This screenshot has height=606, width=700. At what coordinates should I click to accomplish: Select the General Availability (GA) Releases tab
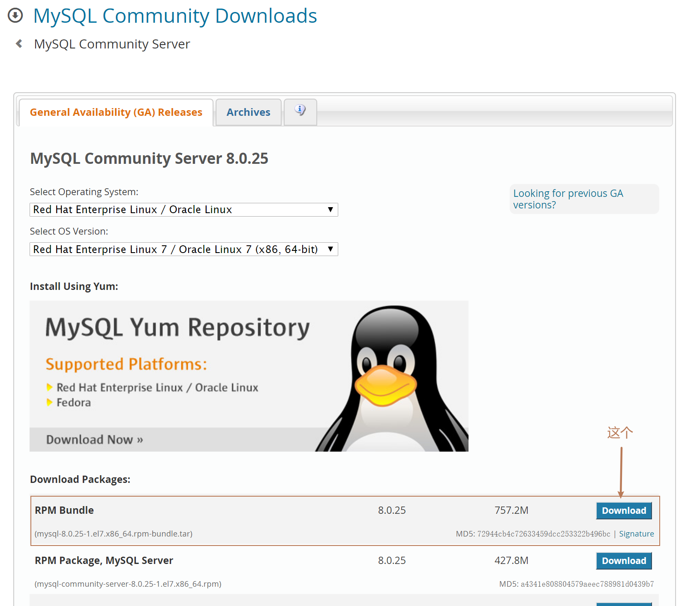coord(116,112)
